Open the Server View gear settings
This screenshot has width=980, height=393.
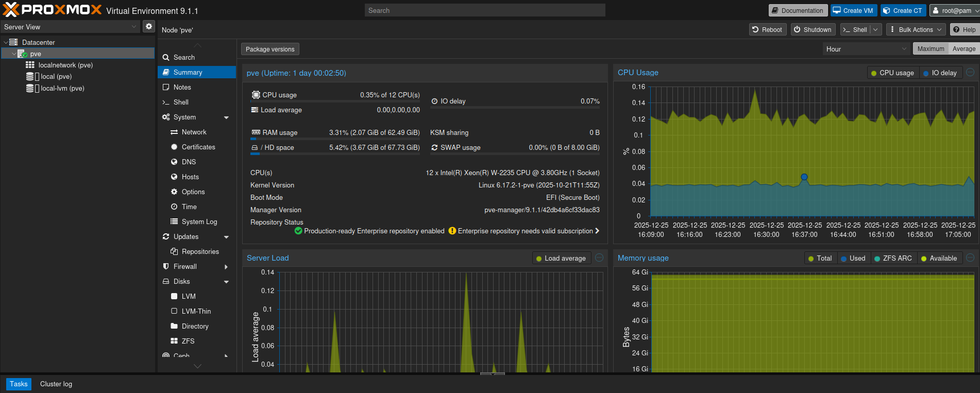(149, 26)
